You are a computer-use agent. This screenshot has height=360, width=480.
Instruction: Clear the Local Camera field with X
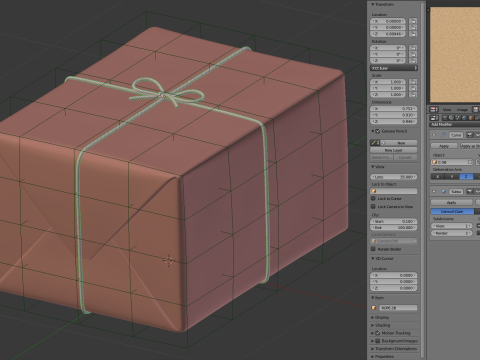pyautogui.click(x=414, y=241)
